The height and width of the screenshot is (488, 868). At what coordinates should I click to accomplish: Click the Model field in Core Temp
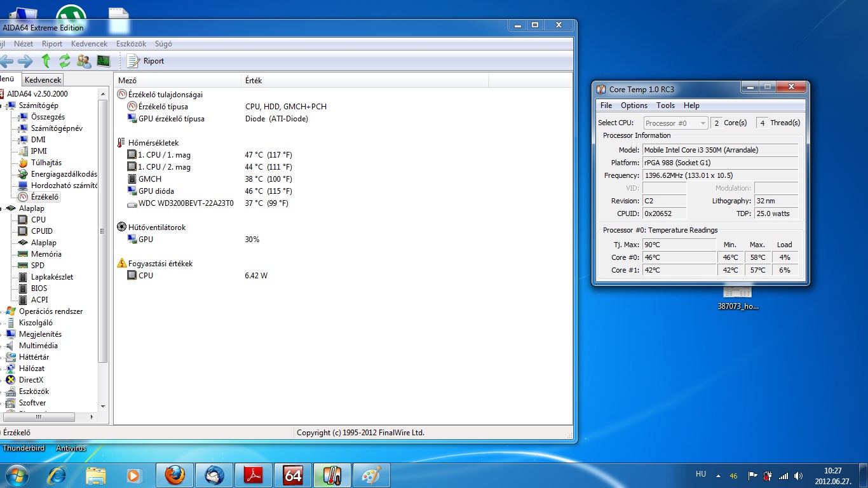point(720,150)
